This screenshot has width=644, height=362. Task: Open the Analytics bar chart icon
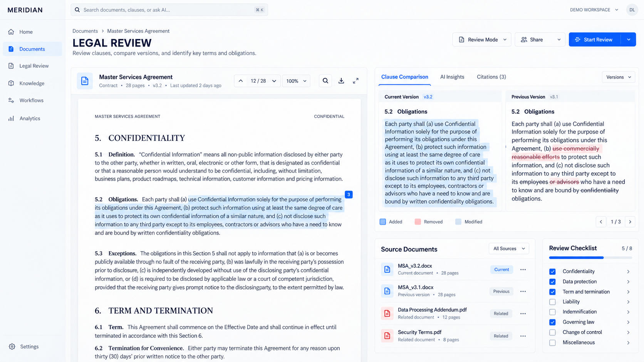11,118
